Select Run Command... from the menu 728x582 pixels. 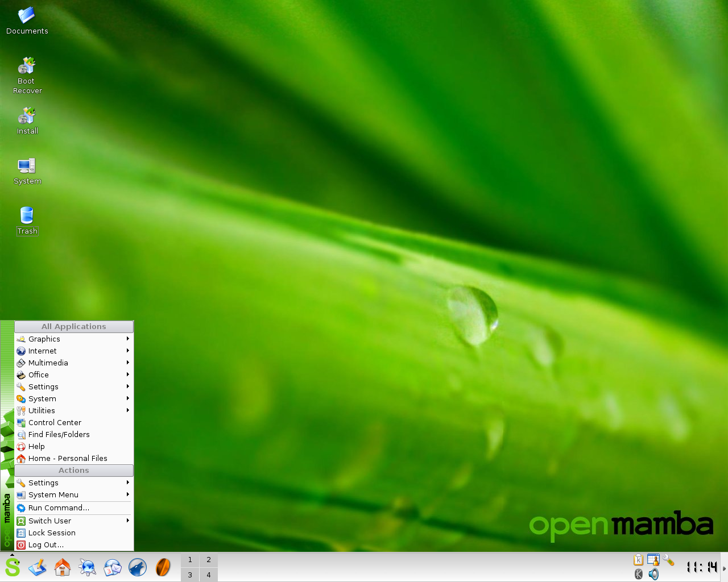pyautogui.click(x=74, y=508)
